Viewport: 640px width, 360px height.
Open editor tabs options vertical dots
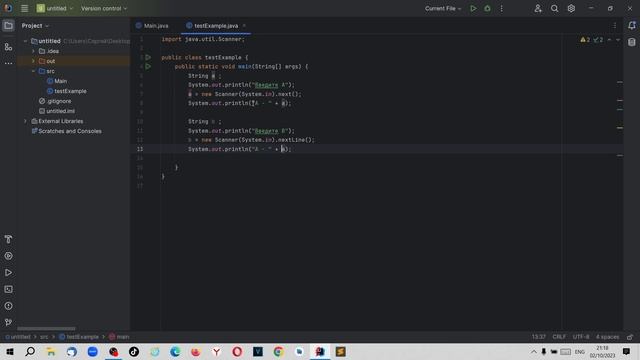point(615,26)
